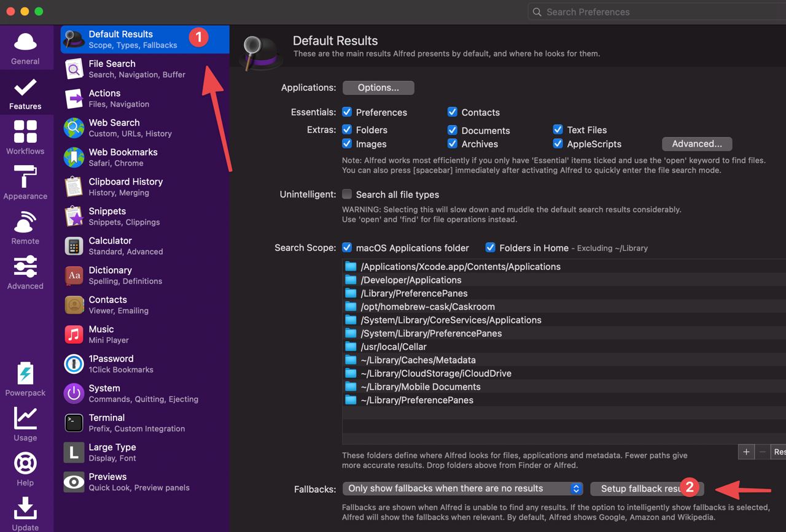Open the Advanced sliders icon
This screenshot has width=786, height=532.
tap(25, 267)
